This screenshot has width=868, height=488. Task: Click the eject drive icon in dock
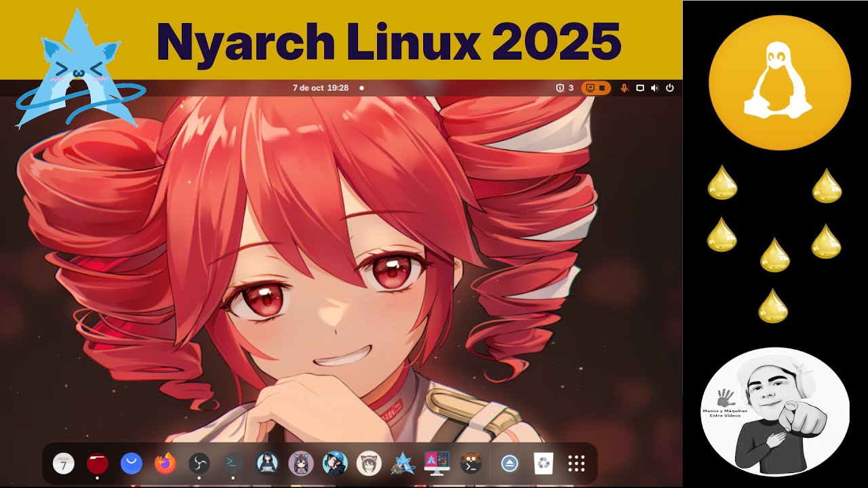510,464
